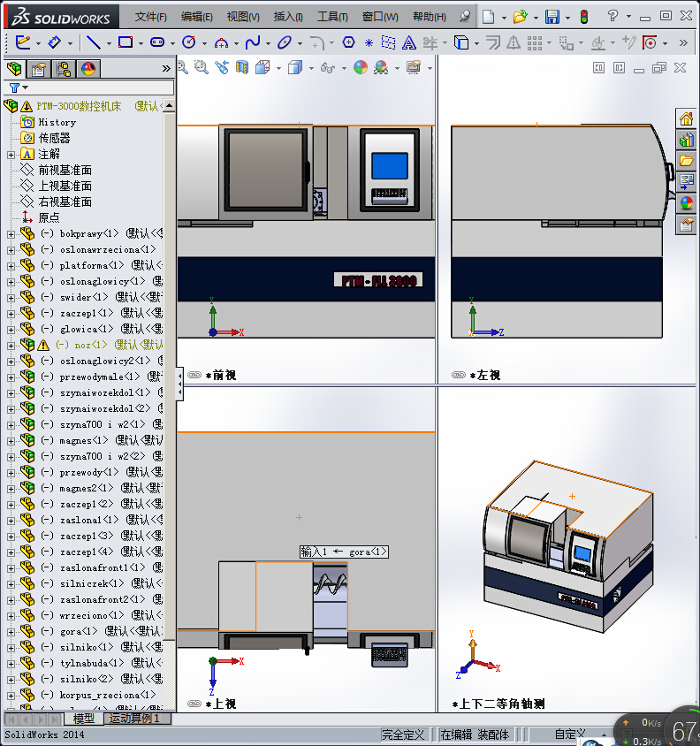
Task: Switch to the 运动算例1 tab
Action: point(134,719)
